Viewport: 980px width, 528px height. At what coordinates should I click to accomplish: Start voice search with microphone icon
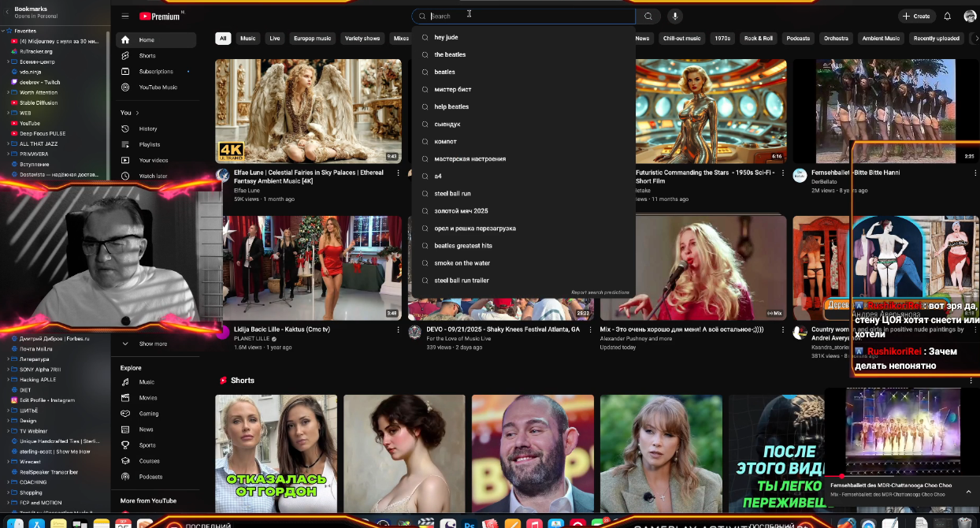675,16
